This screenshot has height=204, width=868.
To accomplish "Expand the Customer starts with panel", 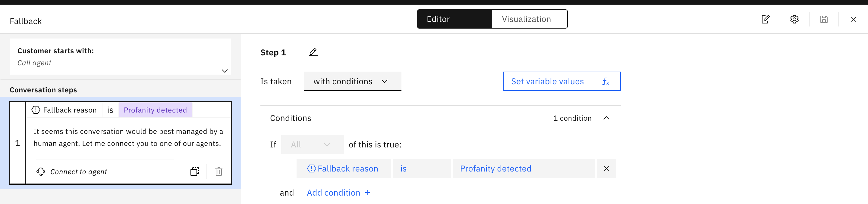I will [225, 71].
